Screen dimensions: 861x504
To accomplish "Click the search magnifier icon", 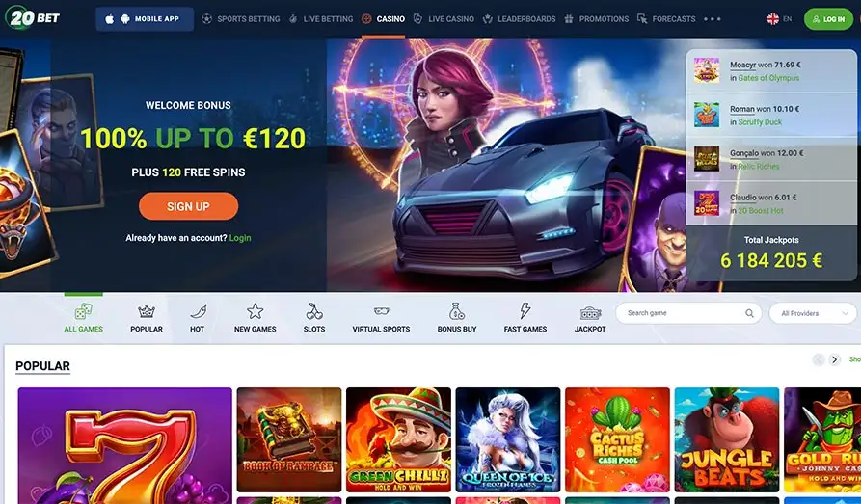I will (749, 313).
